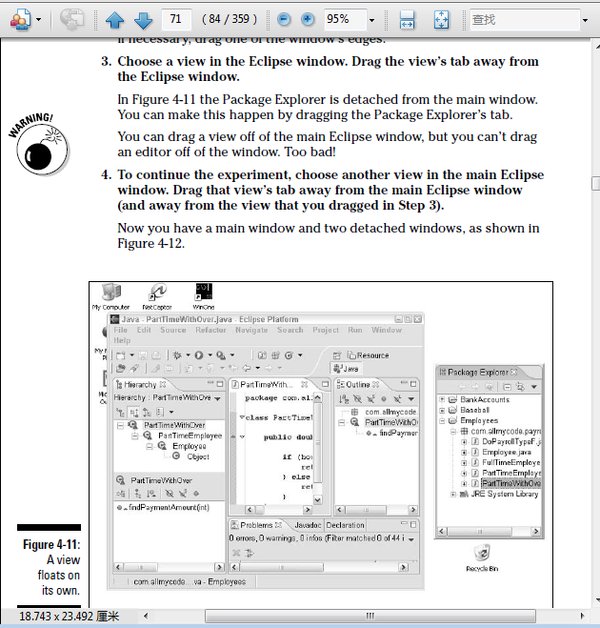Click the horizontal scrollbar left arrow

point(146,616)
